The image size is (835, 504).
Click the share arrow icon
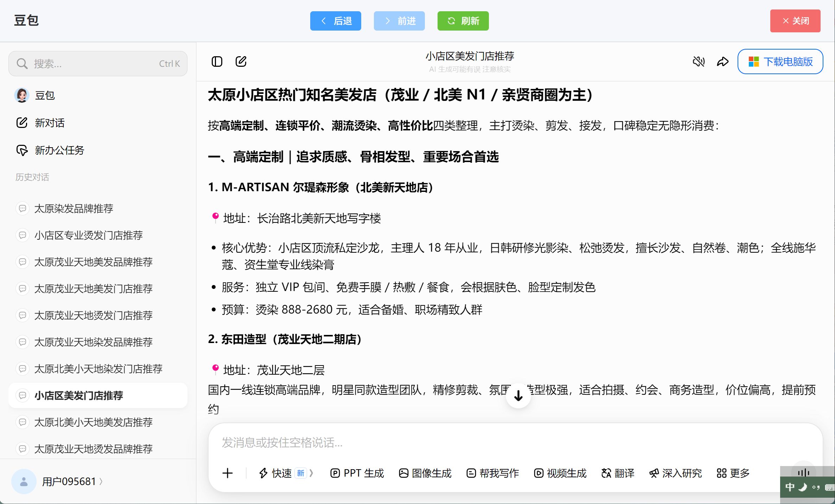coord(723,62)
